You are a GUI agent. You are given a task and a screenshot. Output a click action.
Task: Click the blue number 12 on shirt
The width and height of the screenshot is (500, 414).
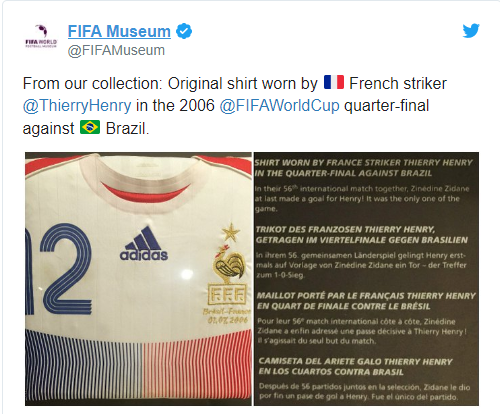[59, 269]
